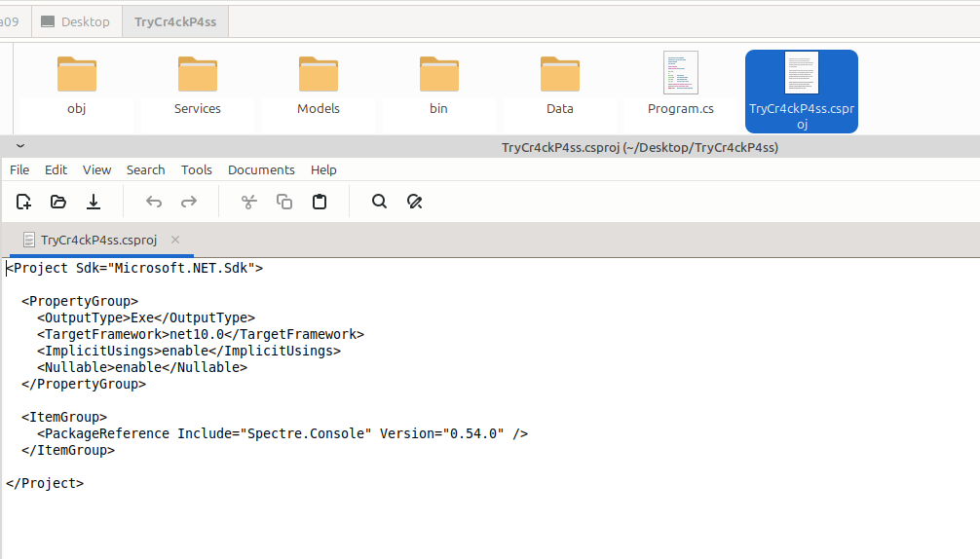Switch to the TryCr4ckP4ss file manager tab
Image resolution: width=980 pixels, height=559 pixels.
coord(175,21)
